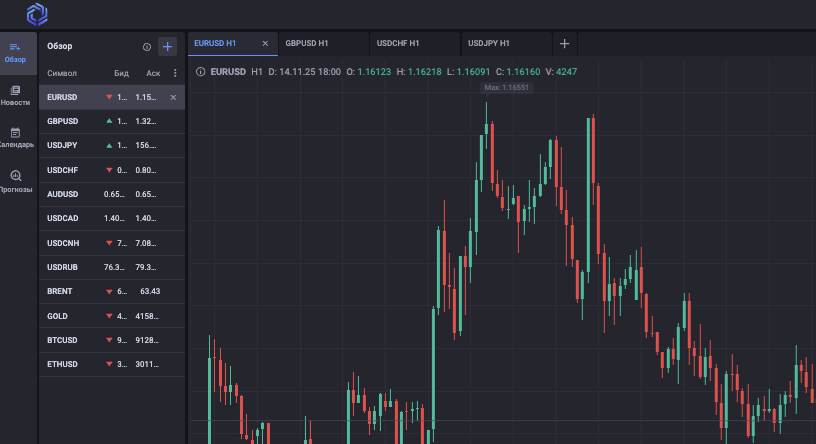
Task: Add a new chart tab
Action: [x=565, y=44]
